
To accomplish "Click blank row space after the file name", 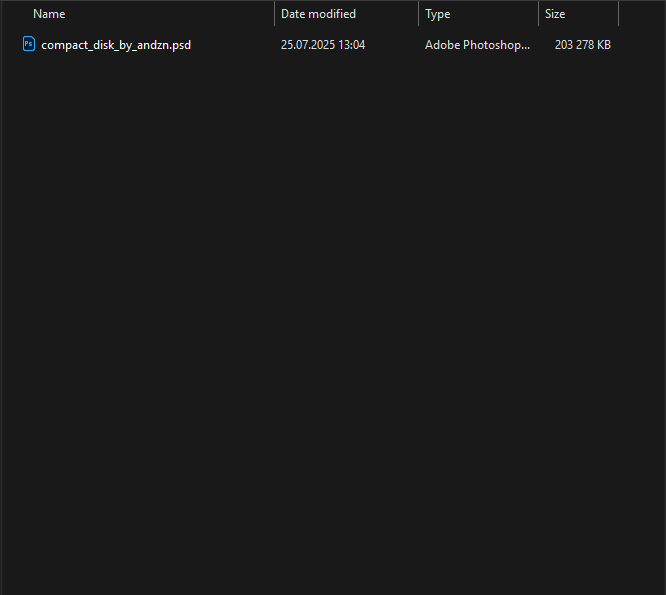I will (231, 45).
